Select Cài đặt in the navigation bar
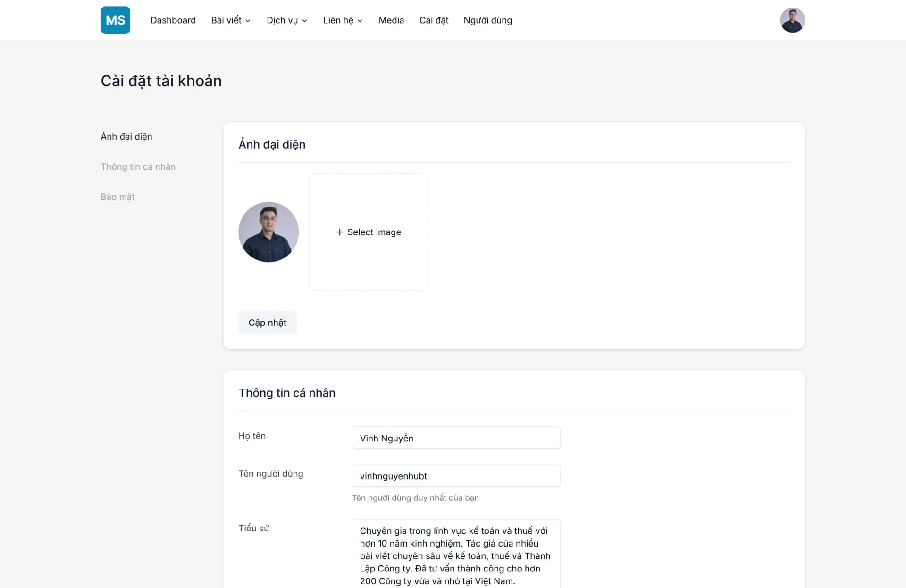 pyautogui.click(x=433, y=20)
